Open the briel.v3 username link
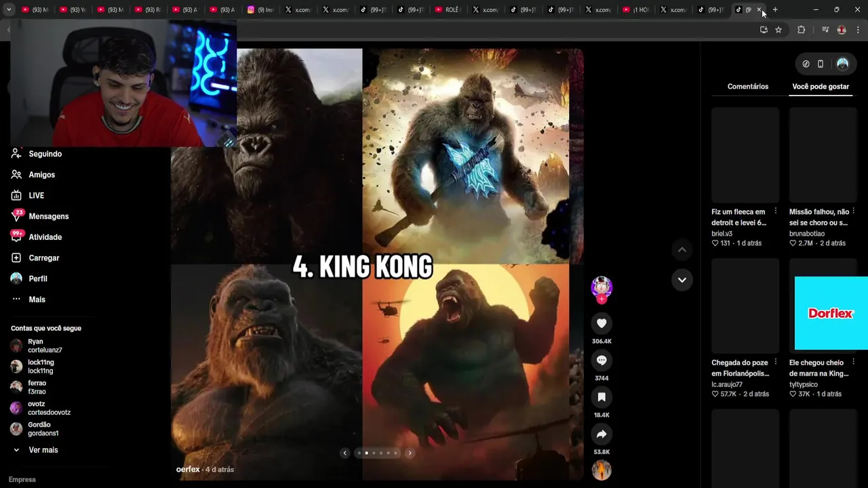This screenshot has width=868, height=488. [x=722, y=234]
